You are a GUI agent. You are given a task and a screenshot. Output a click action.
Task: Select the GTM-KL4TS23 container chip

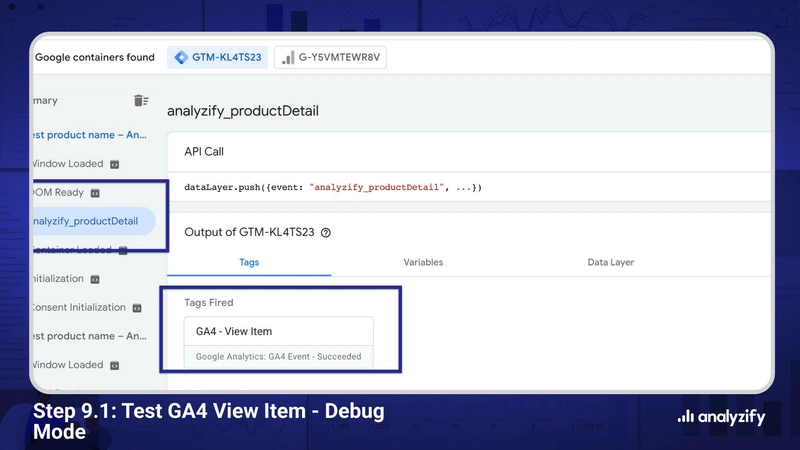click(218, 57)
